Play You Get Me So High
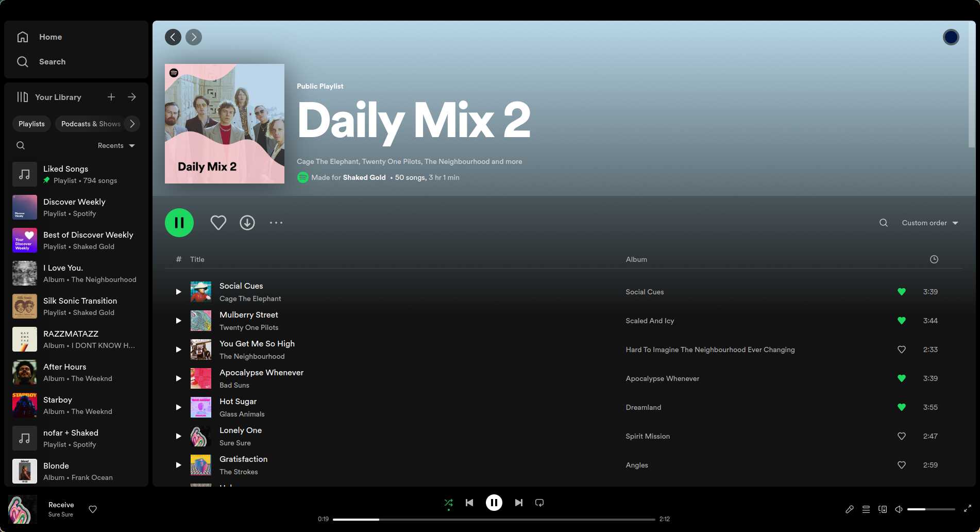The image size is (980, 532). (x=178, y=350)
